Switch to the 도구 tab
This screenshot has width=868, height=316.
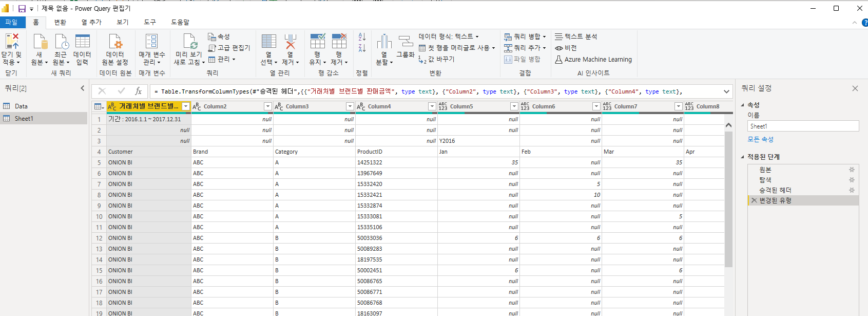pyautogui.click(x=150, y=22)
